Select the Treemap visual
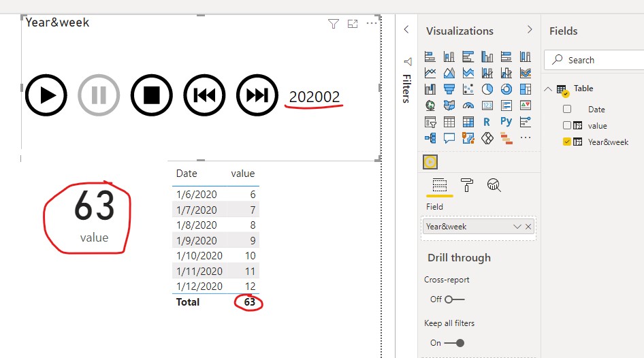 point(526,89)
